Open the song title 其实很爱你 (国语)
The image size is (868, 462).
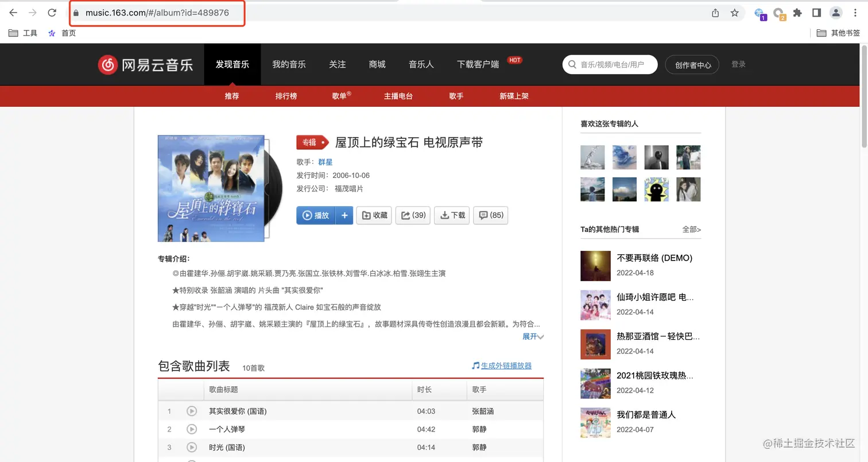coord(238,411)
